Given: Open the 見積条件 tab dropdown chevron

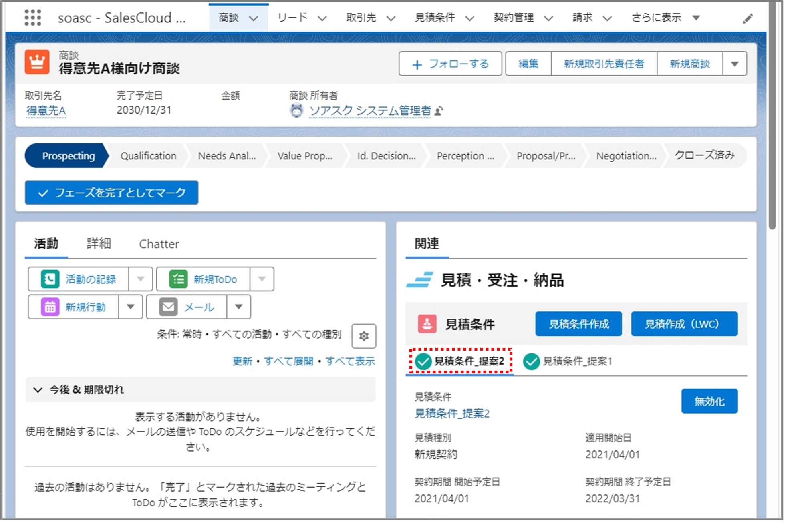Looking at the screenshot, I should point(470,18).
